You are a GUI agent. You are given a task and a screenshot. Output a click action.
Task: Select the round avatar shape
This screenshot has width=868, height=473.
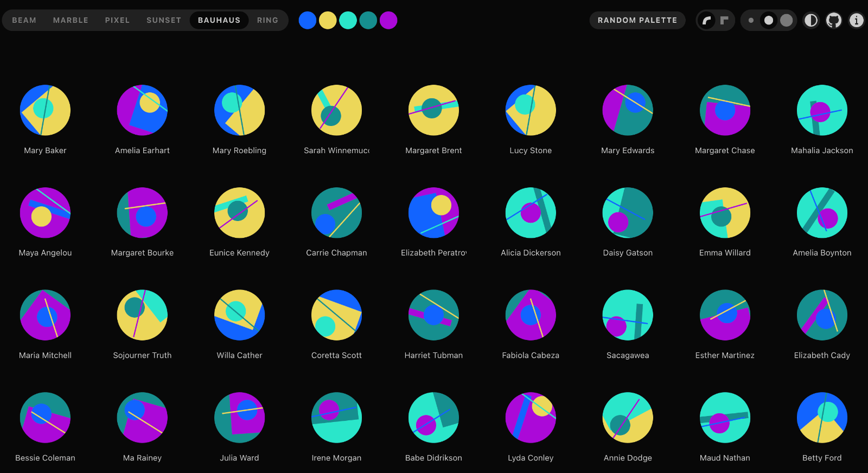[x=706, y=21]
